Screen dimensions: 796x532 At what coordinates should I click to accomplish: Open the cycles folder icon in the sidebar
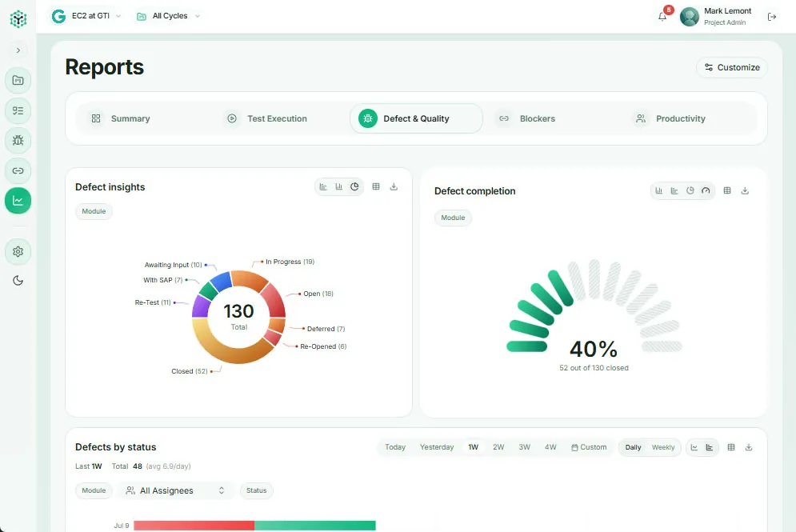[x=18, y=80]
